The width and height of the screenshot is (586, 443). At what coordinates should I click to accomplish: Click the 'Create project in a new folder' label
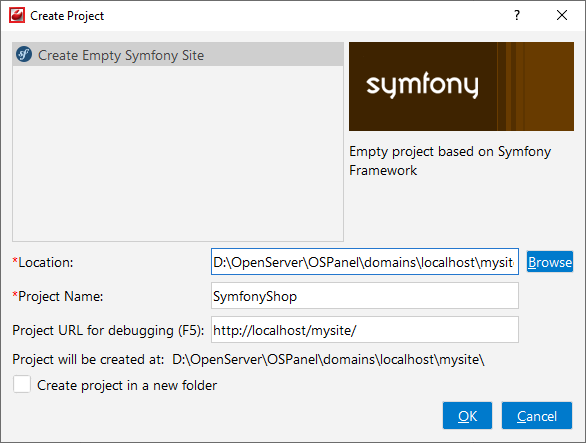[x=127, y=385]
